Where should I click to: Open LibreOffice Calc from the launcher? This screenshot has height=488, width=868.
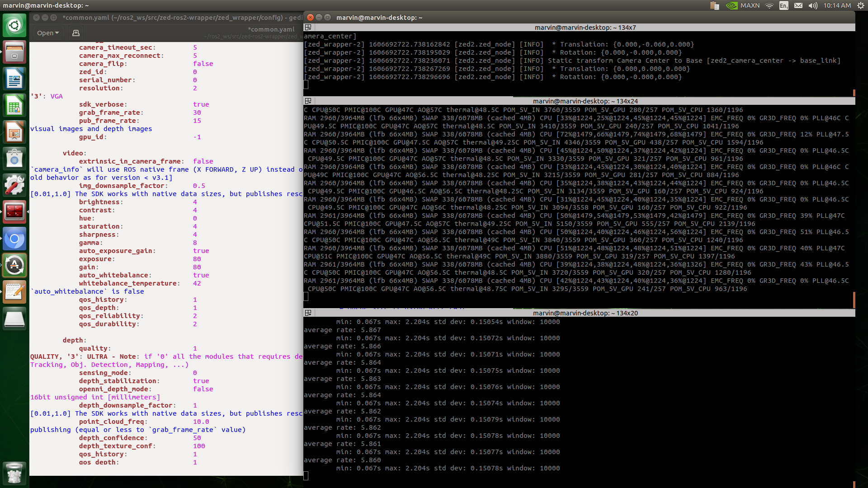(14, 105)
